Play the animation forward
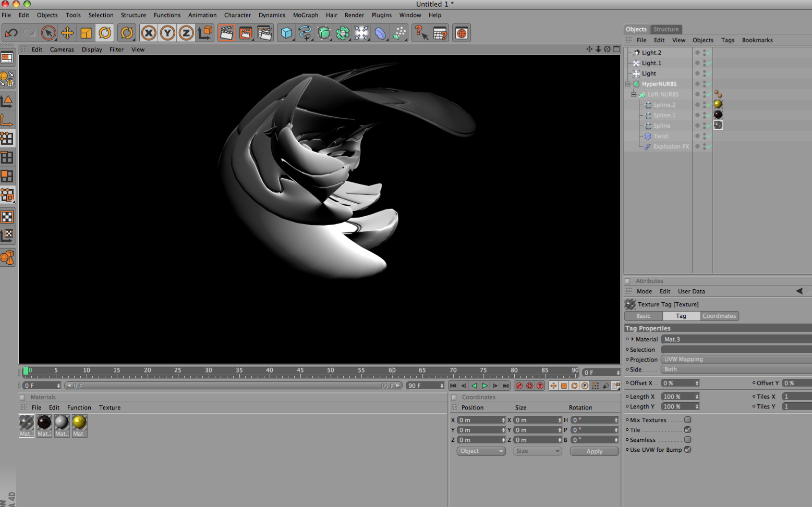812x507 pixels. click(x=484, y=386)
